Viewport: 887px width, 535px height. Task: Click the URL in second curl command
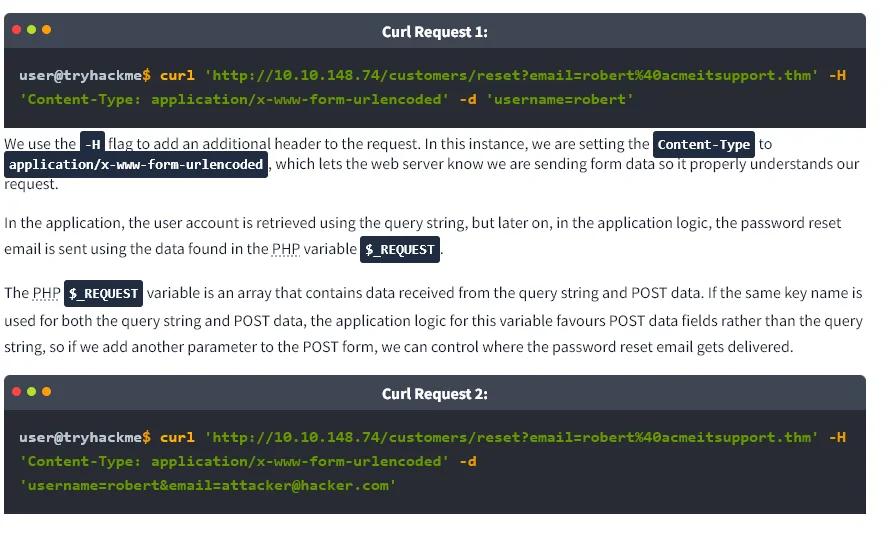[511, 437]
